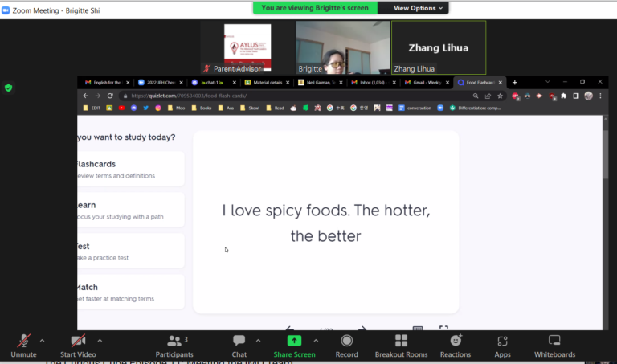Go forward with the browser forward arrow
The image size is (617, 364).
point(98,96)
